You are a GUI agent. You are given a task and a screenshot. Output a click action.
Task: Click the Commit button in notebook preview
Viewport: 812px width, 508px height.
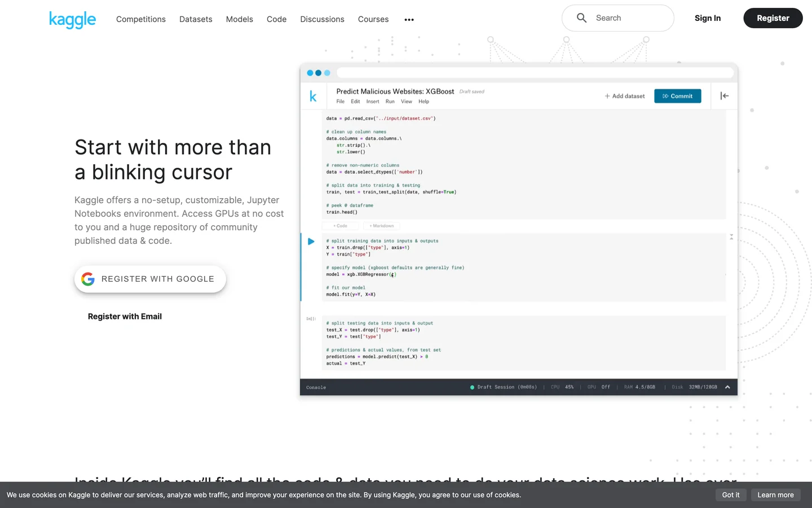click(678, 96)
